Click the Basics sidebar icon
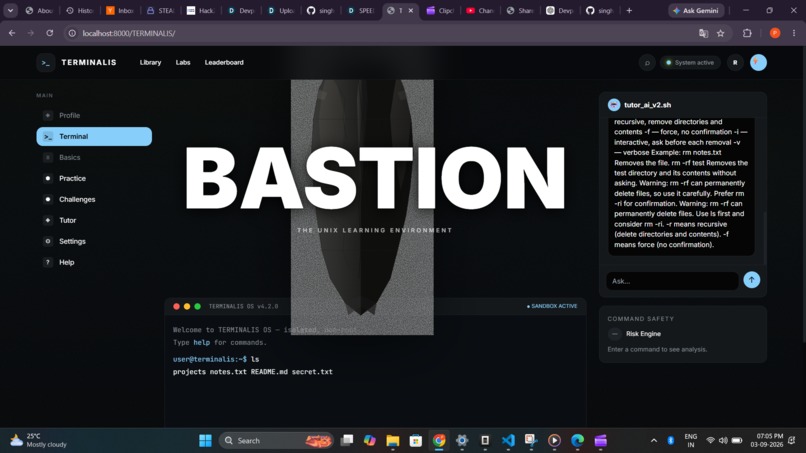This screenshot has height=453, width=806. (48, 157)
